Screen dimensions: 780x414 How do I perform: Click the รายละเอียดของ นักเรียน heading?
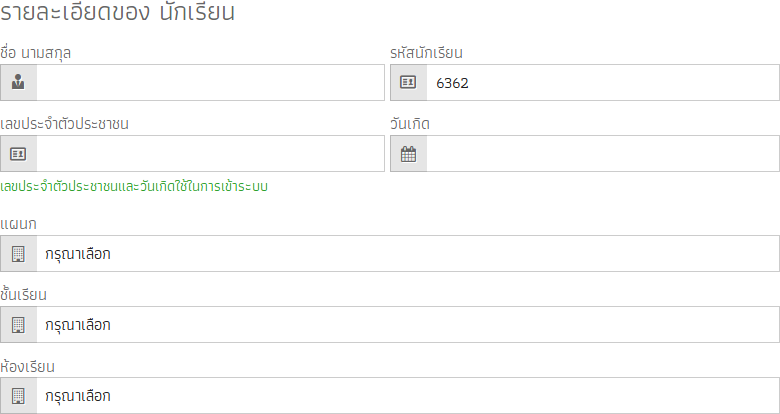tap(117, 12)
